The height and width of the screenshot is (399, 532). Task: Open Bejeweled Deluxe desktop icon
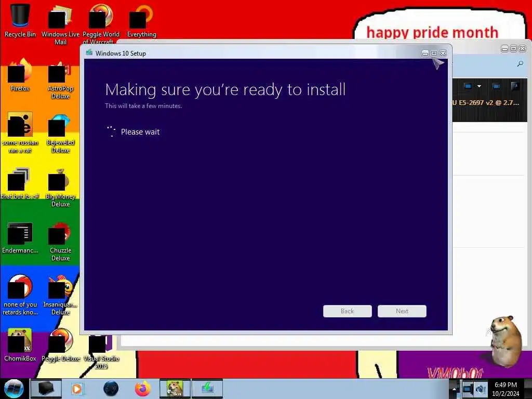click(60, 133)
